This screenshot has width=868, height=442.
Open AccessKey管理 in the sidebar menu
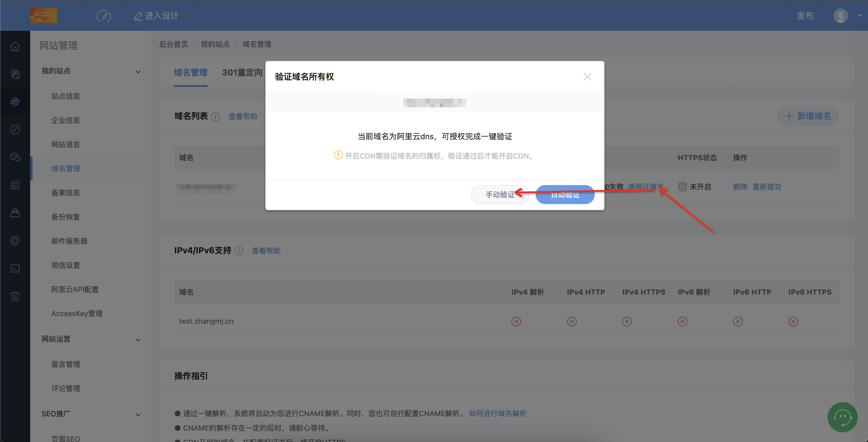[77, 314]
